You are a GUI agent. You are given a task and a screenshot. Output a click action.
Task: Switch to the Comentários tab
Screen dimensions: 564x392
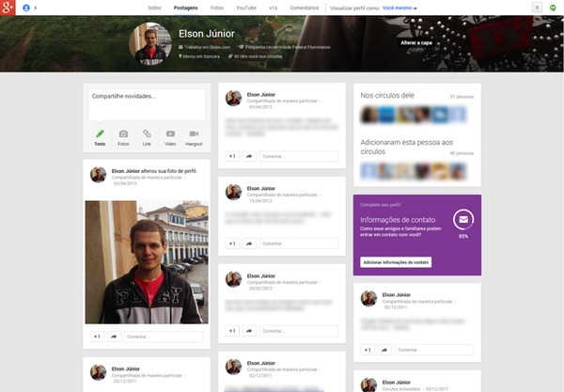point(305,8)
